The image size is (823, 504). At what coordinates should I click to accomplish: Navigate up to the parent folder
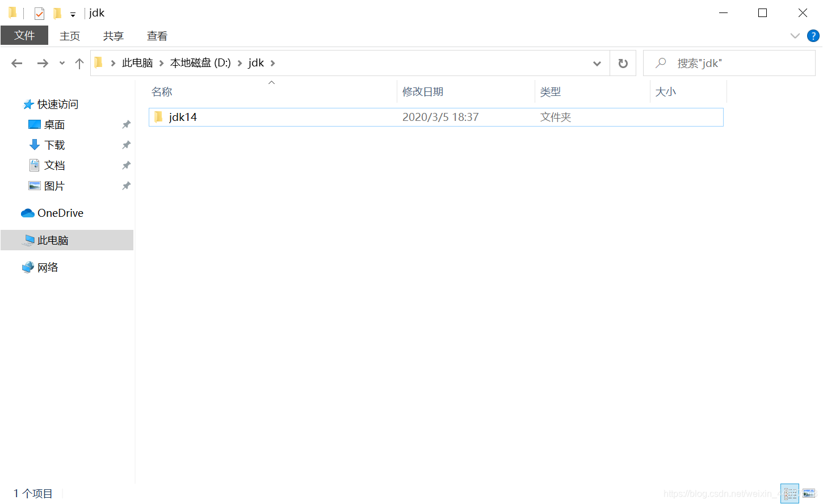[79, 63]
